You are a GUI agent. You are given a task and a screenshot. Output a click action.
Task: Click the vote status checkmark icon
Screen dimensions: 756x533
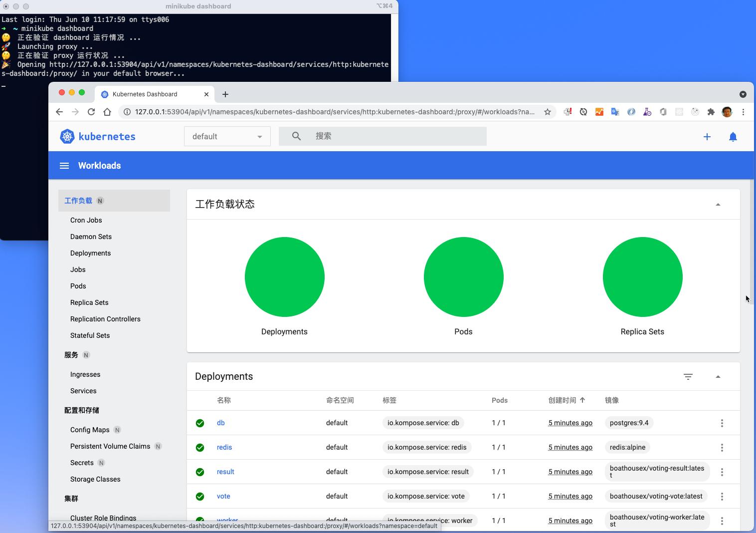(200, 497)
